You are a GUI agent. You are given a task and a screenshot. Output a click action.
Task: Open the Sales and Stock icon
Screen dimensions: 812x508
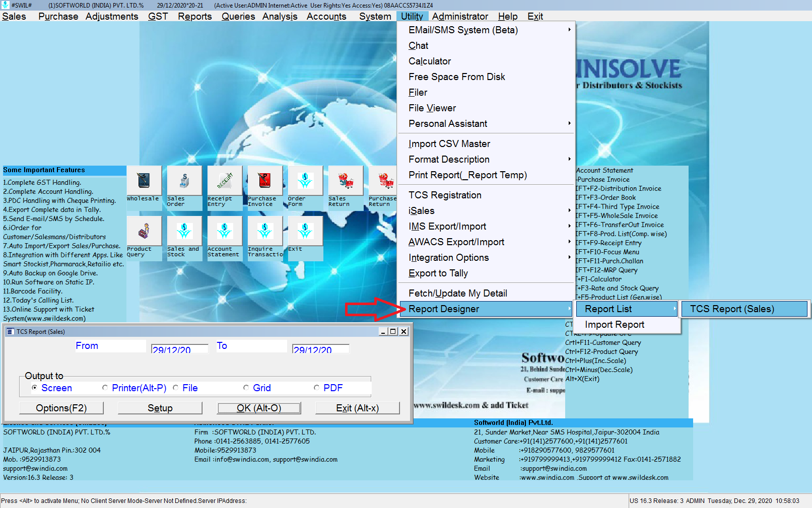(184, 231)
